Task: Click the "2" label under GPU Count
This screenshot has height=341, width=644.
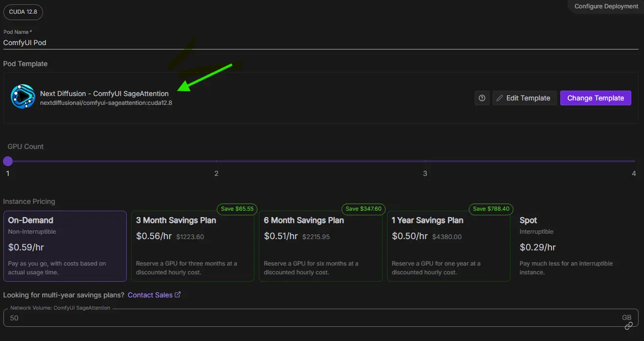Action: point(216,173)
